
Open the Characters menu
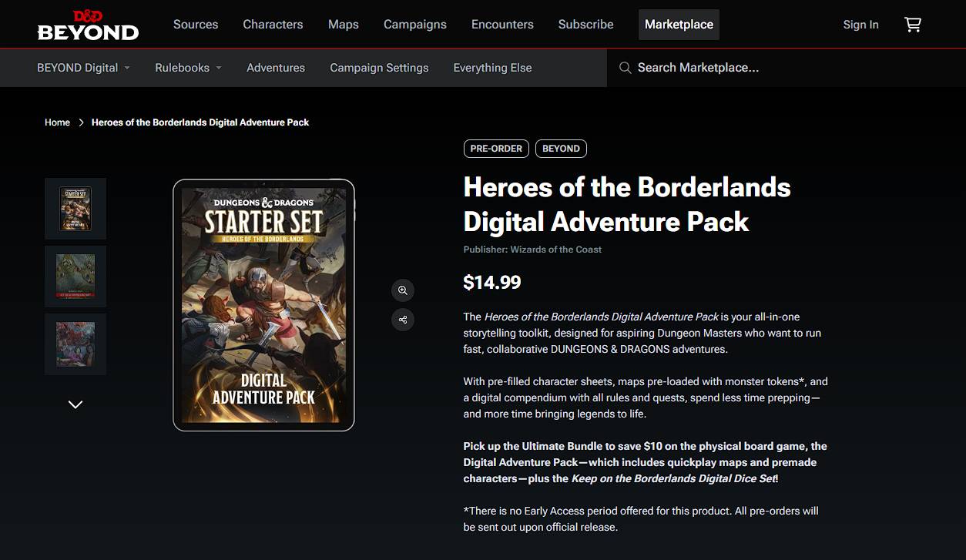coord(273,25)
